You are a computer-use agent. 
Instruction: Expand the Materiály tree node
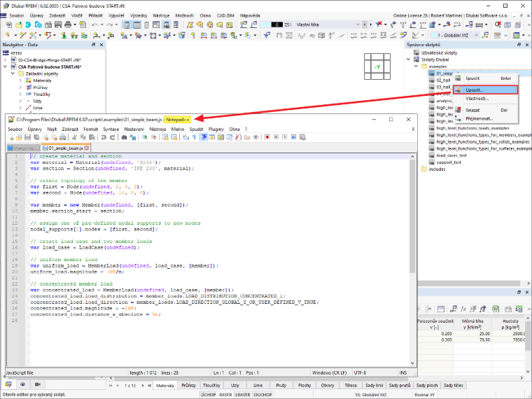pos(20,80)
